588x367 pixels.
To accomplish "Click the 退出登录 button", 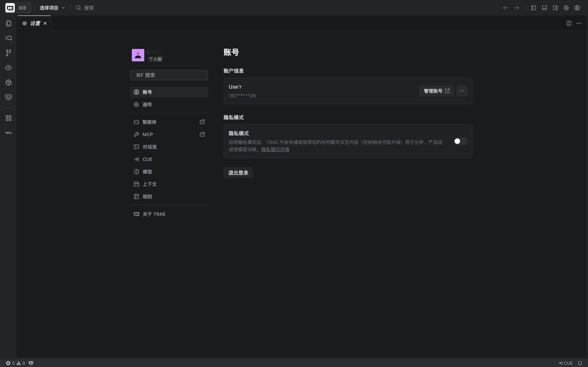I will tap(238, 173).
